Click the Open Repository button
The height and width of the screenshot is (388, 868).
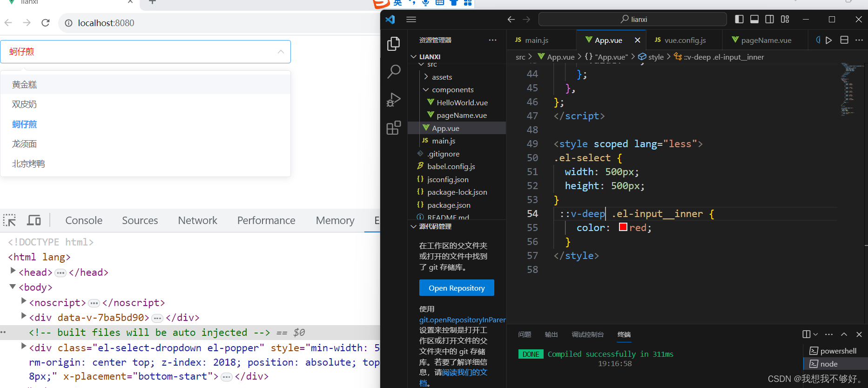tap(457, 288)
